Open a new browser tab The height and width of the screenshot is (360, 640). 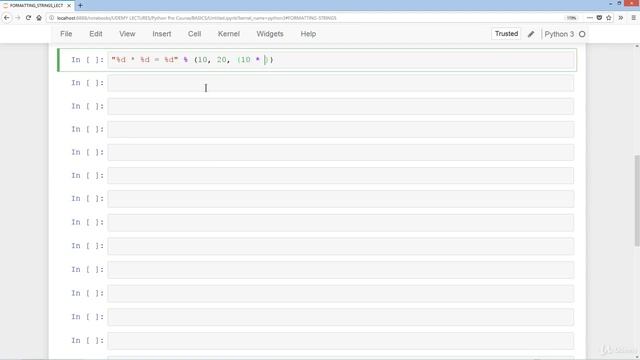[80, 6]
